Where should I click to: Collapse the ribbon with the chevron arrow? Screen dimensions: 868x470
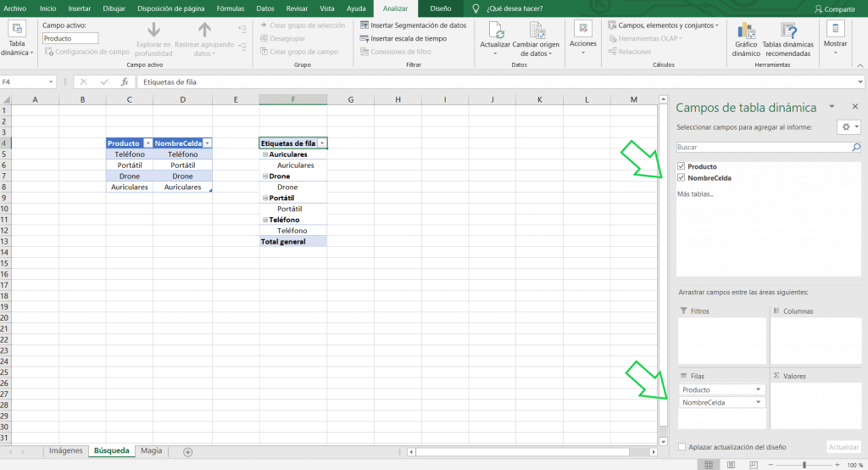860,65
